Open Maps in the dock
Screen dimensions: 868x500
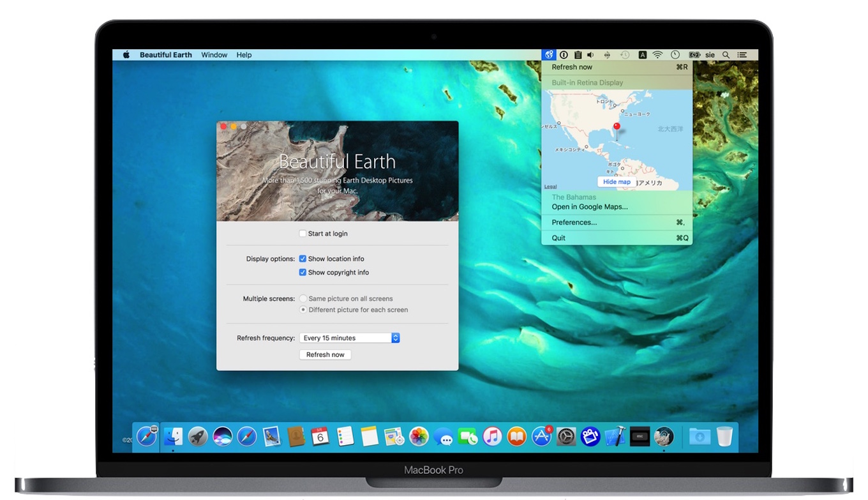click(x=394, y=437)
